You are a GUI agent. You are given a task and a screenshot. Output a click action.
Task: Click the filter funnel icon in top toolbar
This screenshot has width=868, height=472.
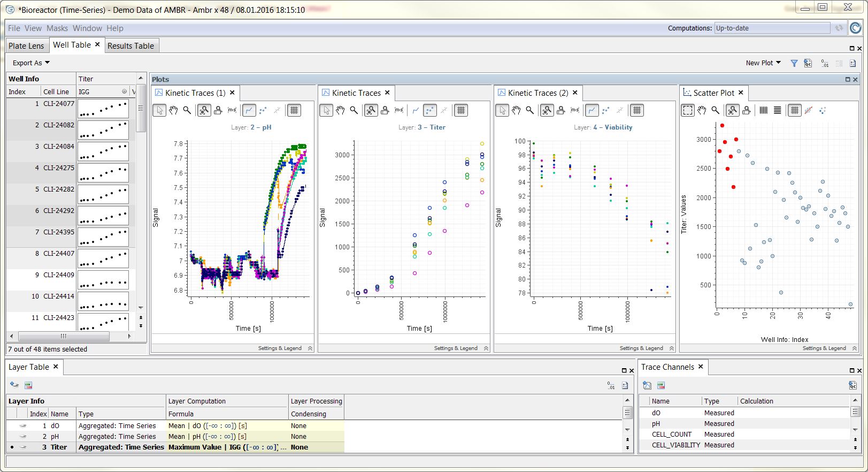[794, 63]
